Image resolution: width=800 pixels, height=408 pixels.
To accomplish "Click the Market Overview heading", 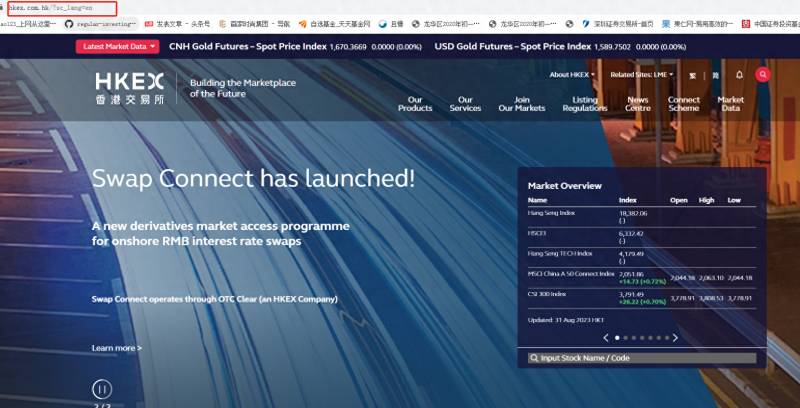I will click(564, 186).
